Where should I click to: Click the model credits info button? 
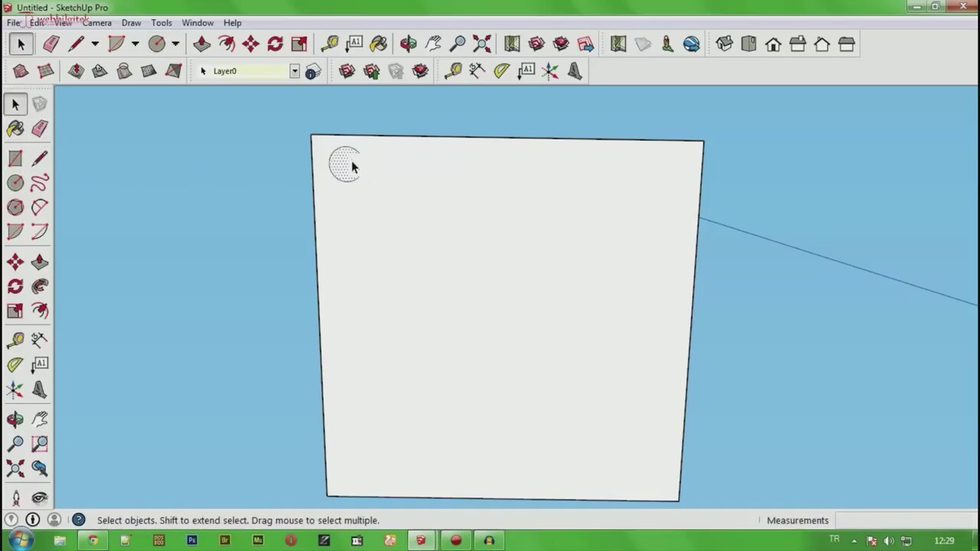pyautogui.click(x=32, y=520)
